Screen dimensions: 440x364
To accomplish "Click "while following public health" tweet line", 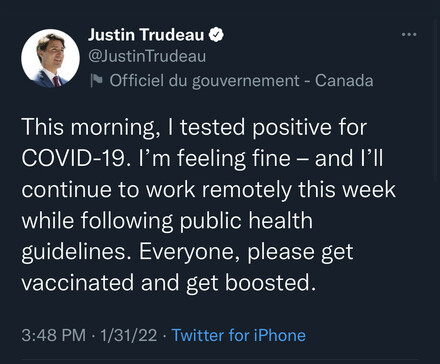I will click(167, 220).
